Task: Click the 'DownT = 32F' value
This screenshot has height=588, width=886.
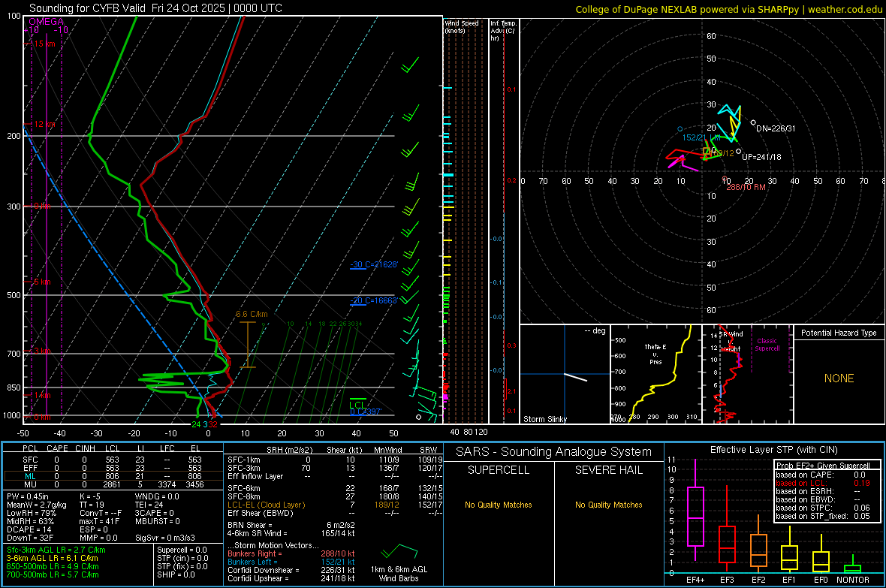Action: 30,538
